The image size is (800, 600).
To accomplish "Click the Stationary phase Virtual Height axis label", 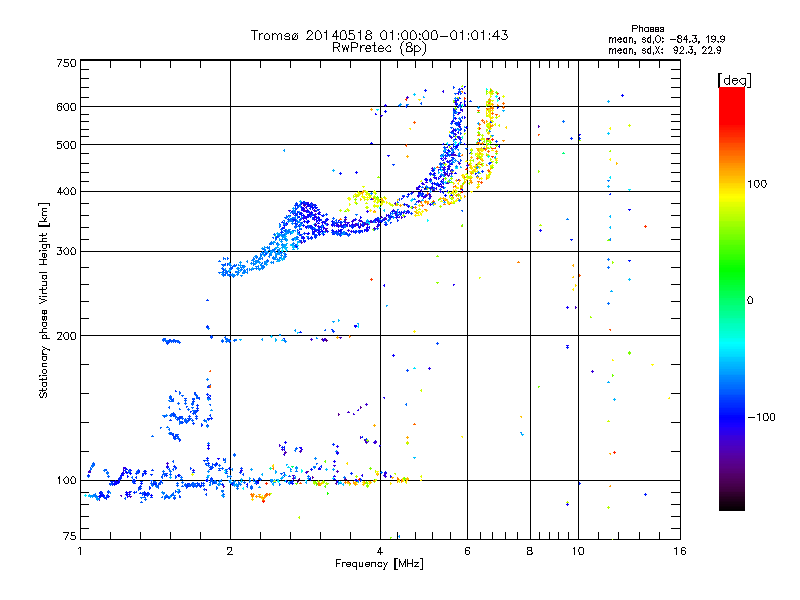I will pos(43,300).
